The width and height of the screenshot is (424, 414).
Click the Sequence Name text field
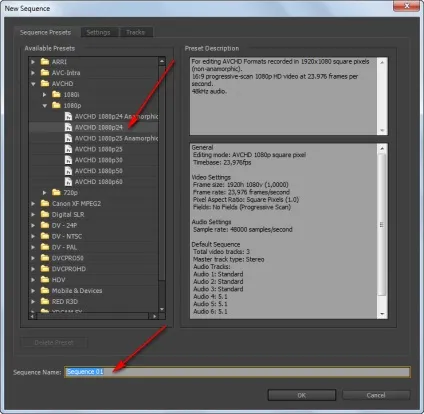[x=237, y=372]
